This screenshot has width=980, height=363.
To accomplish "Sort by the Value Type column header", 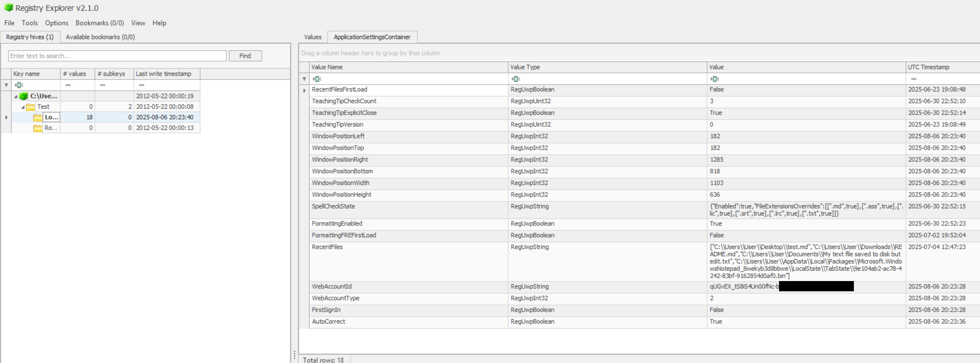I will tap(607, 67).
